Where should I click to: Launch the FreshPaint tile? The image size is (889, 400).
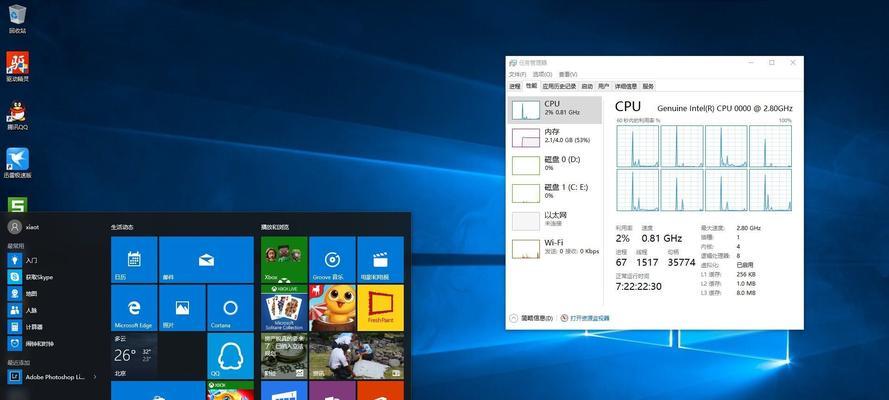[x=380, y=308]
